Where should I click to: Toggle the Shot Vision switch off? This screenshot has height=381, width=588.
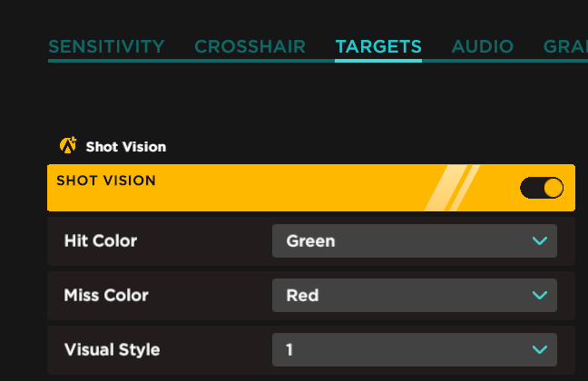tap(542, 188)
